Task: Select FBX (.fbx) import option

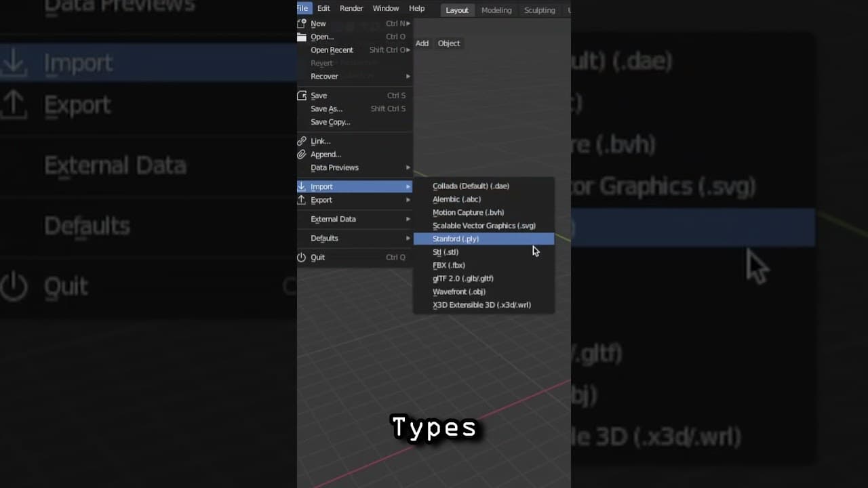Action: click(x=484, y=265)
